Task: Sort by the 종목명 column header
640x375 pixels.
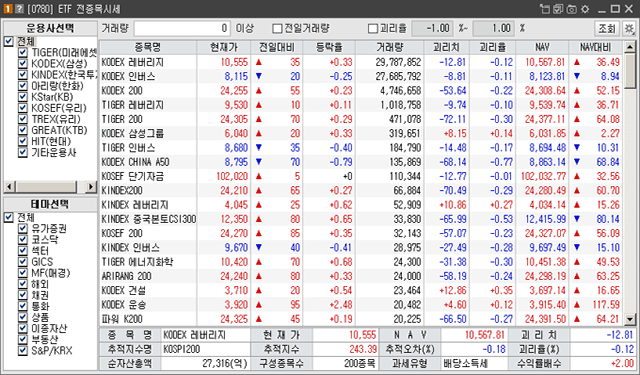Action: tap(148, 47)
